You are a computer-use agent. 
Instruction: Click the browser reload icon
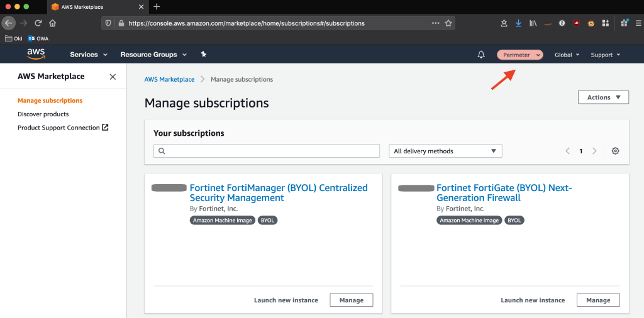tap(38, 23)
